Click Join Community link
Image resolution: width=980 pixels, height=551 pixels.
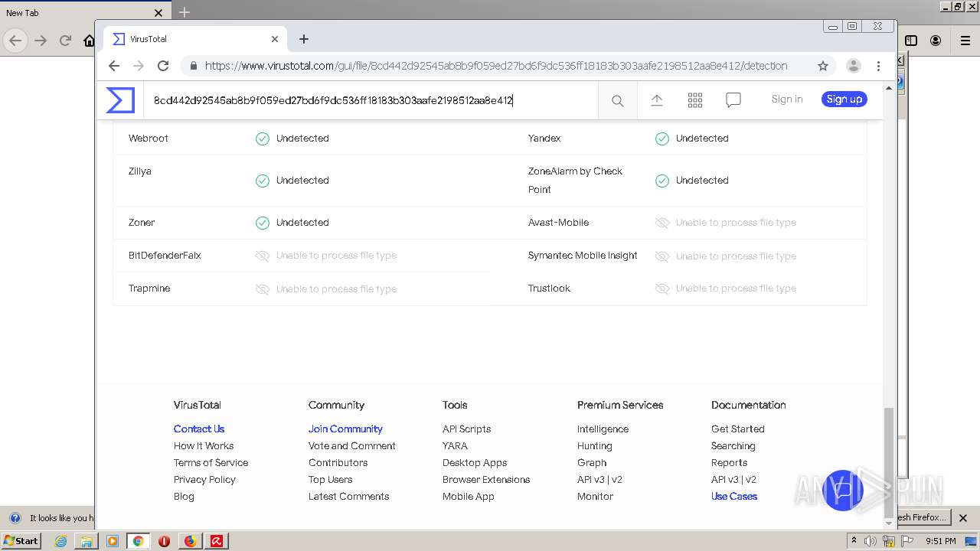tap(345, 429)
